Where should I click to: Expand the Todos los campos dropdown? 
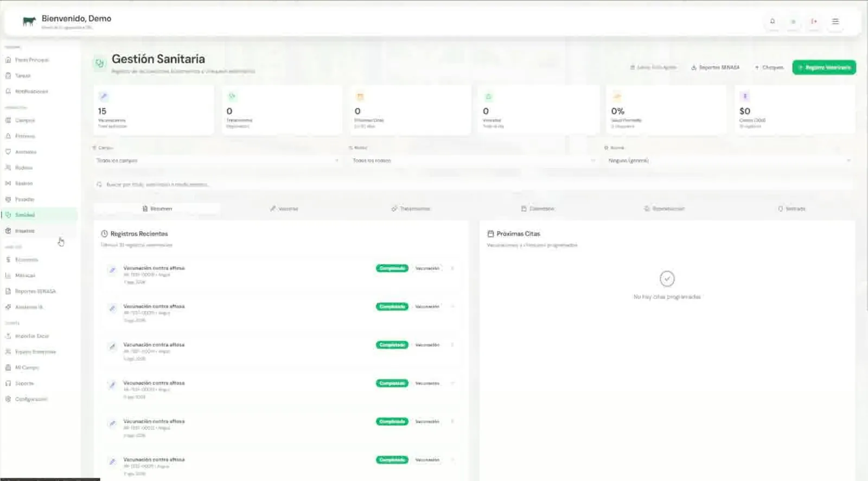218,160
